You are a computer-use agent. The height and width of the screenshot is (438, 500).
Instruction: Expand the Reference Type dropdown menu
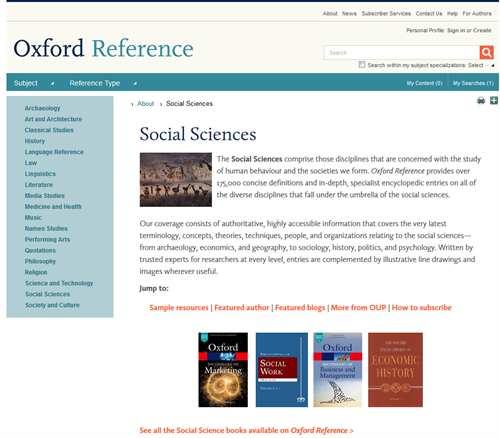click(x=103, y=83)
